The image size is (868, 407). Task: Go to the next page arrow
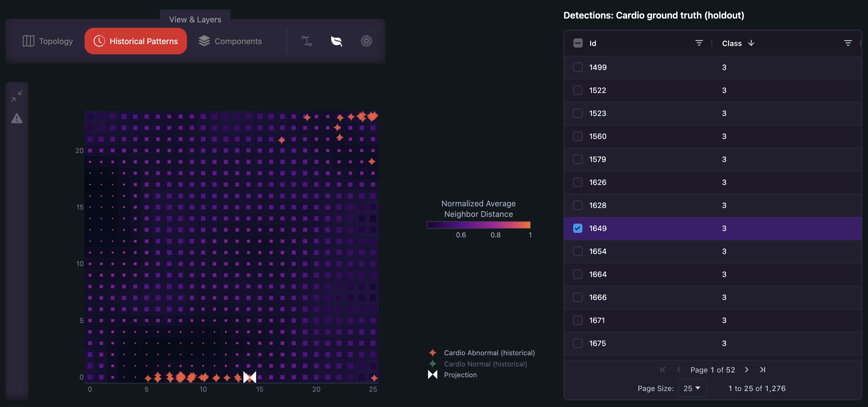(x=746, y=370)
